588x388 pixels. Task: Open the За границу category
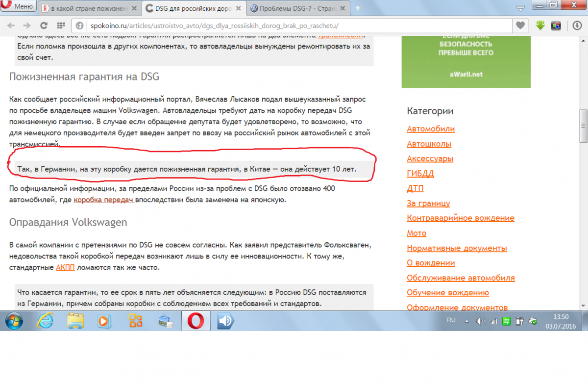coord(428,204)
